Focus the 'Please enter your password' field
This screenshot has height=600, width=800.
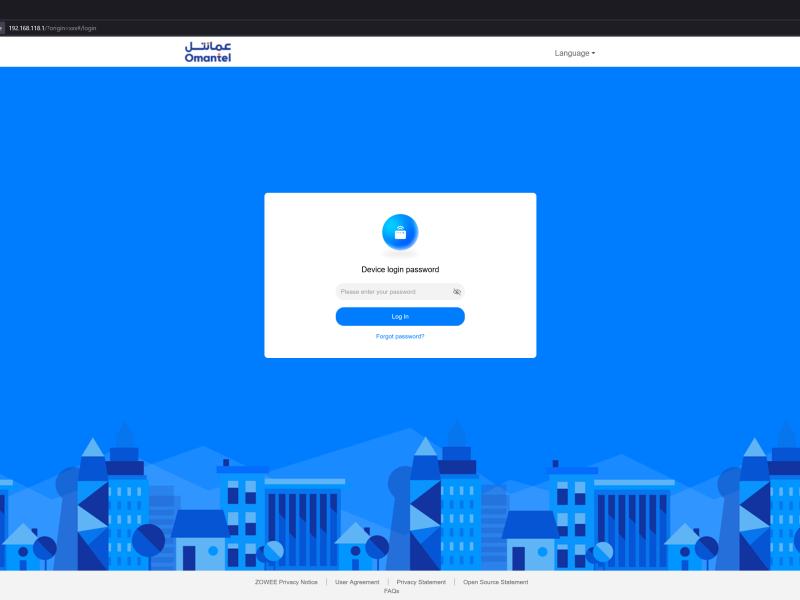[x=392, y=292]
